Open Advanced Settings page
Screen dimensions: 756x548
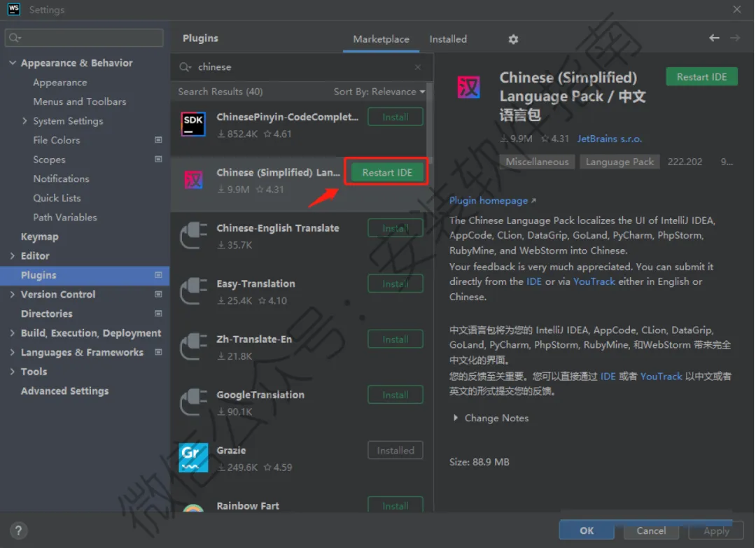[64, 391]
